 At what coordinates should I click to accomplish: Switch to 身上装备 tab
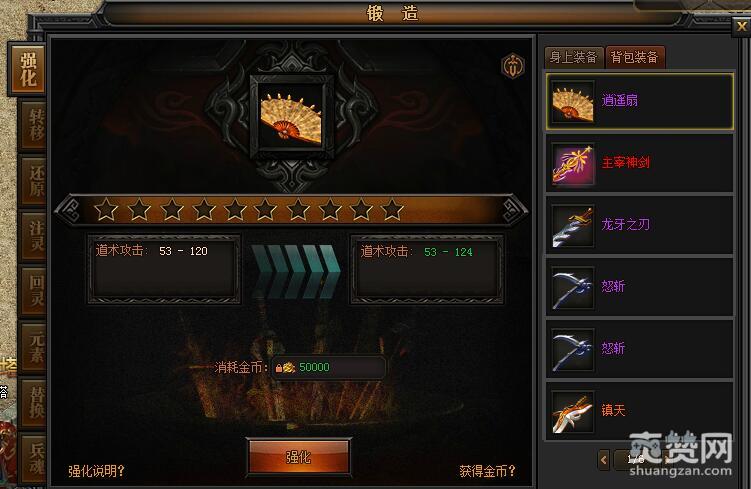point(573,57)
